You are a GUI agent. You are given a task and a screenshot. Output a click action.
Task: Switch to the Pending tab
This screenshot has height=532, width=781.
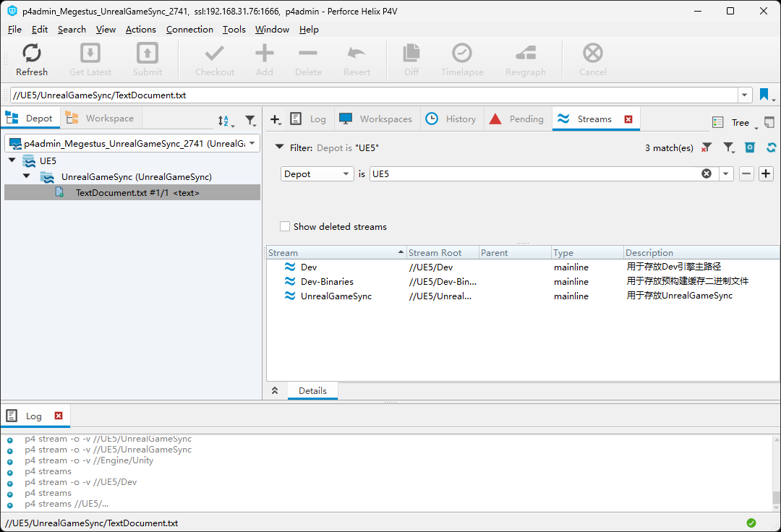518,119
